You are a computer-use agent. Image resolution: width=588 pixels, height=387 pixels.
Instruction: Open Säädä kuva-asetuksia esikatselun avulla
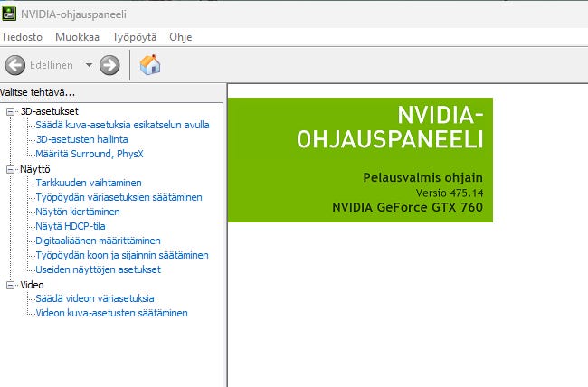122,125
